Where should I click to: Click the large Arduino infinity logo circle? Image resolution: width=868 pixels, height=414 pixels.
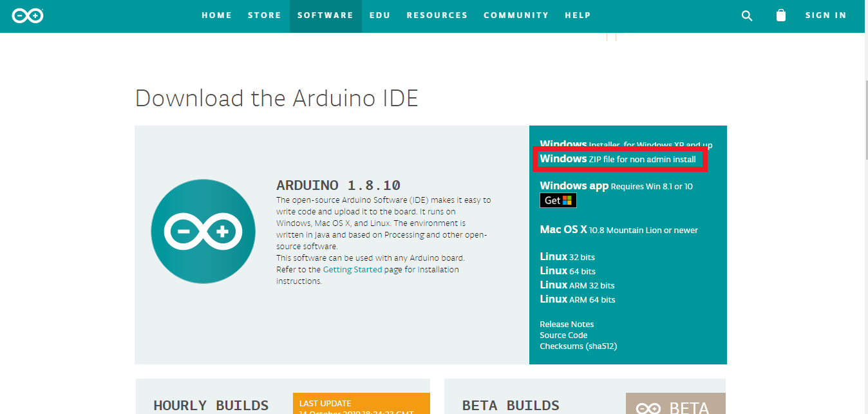coord(203,231)
